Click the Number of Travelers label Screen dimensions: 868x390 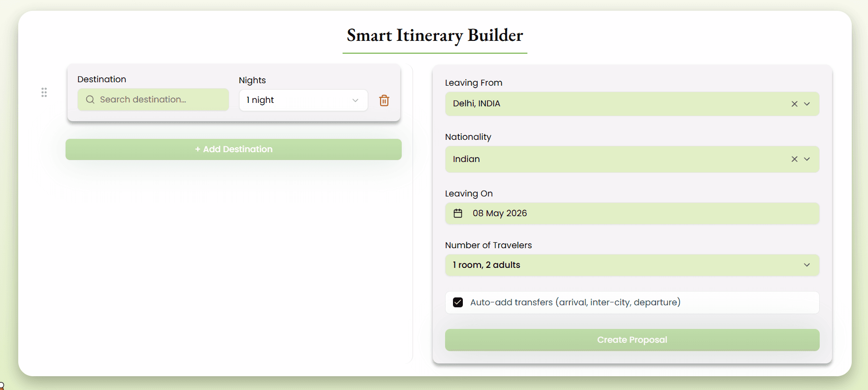[x=488, y=245]
